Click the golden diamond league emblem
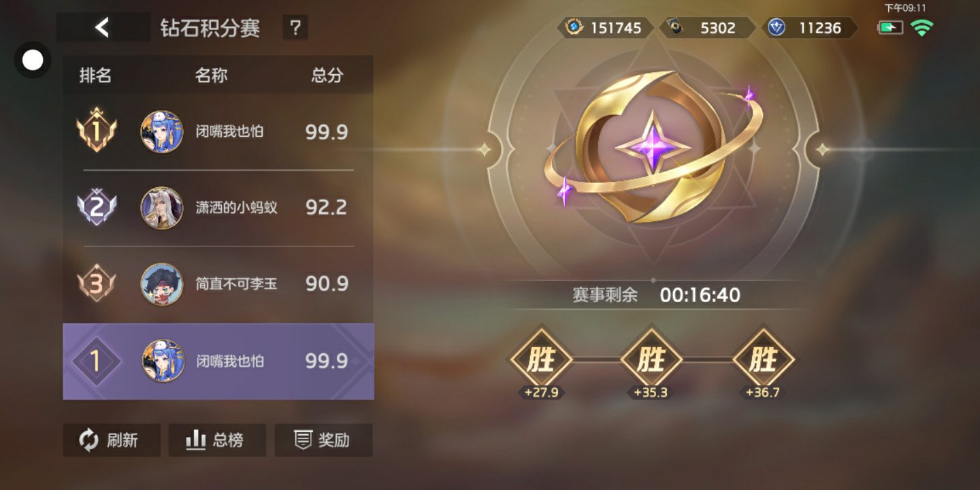The width and height of the screenshot is (980, 490). (652, 147)
